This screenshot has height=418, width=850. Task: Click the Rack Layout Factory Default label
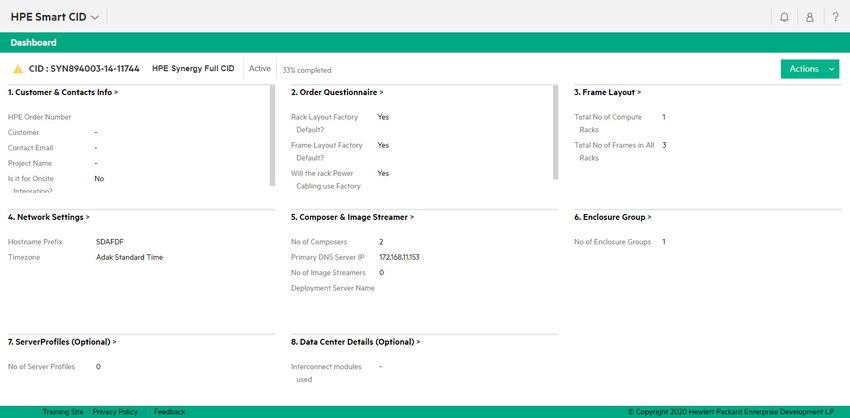click(324, 123)
